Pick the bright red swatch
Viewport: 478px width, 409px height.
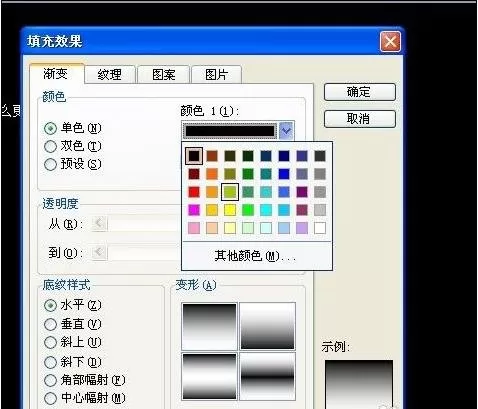coord(194,192)
